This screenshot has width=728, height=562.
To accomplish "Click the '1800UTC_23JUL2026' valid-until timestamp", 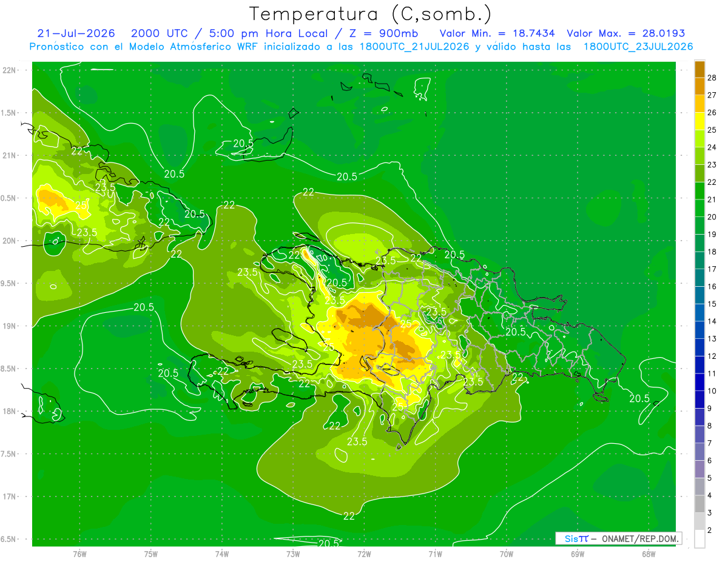I will [x=638, y=47].
